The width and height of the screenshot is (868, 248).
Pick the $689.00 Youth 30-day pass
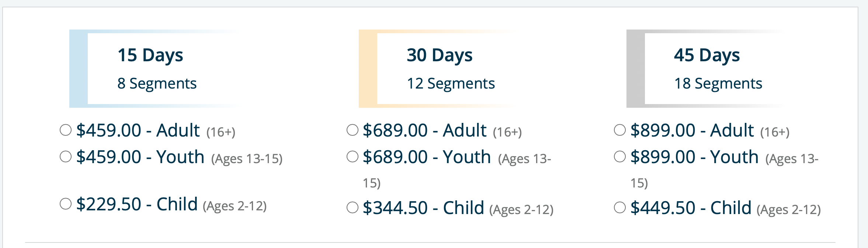point(353,156)
